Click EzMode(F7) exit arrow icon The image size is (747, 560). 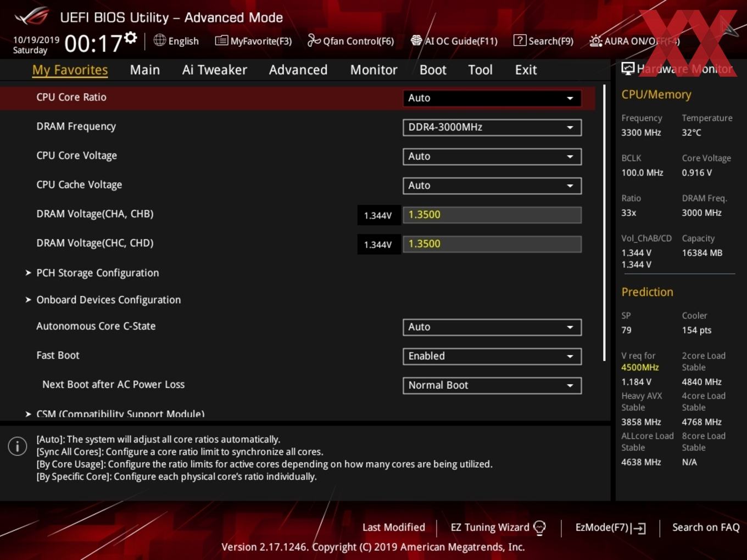pyautogui.click(x=638, y=528)
